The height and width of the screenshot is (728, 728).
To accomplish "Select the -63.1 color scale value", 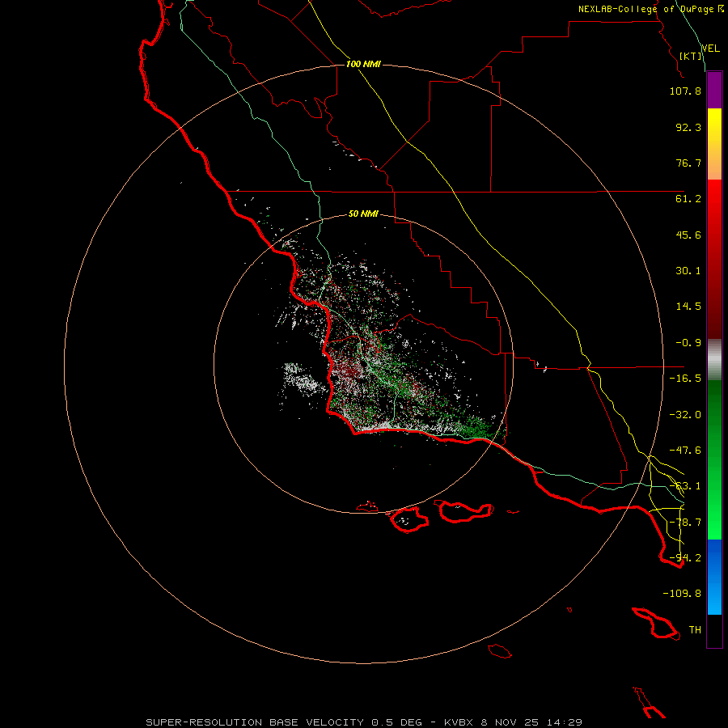I will (x=685, y=486).
